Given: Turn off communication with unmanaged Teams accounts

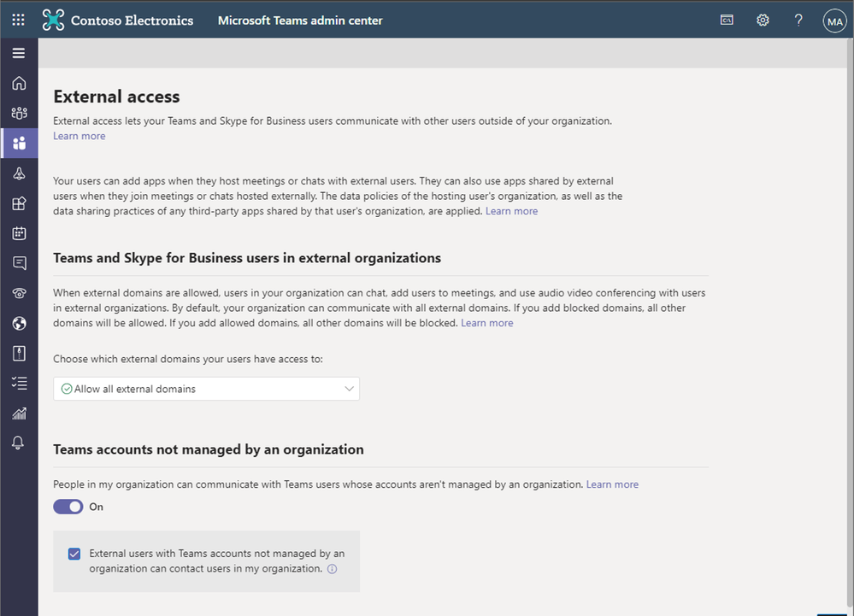Looking at the screenshot, I should tap(68, 506).
